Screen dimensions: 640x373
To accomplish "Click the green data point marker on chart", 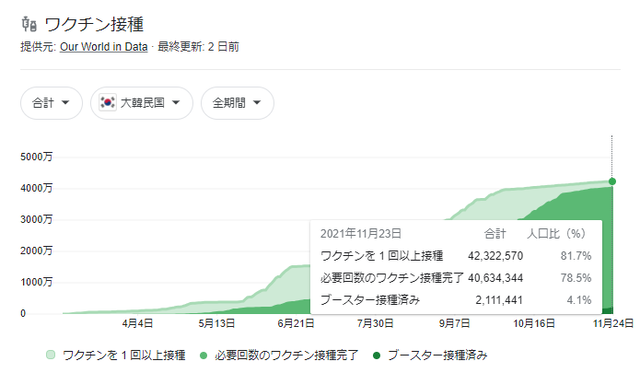I will 612,181.
